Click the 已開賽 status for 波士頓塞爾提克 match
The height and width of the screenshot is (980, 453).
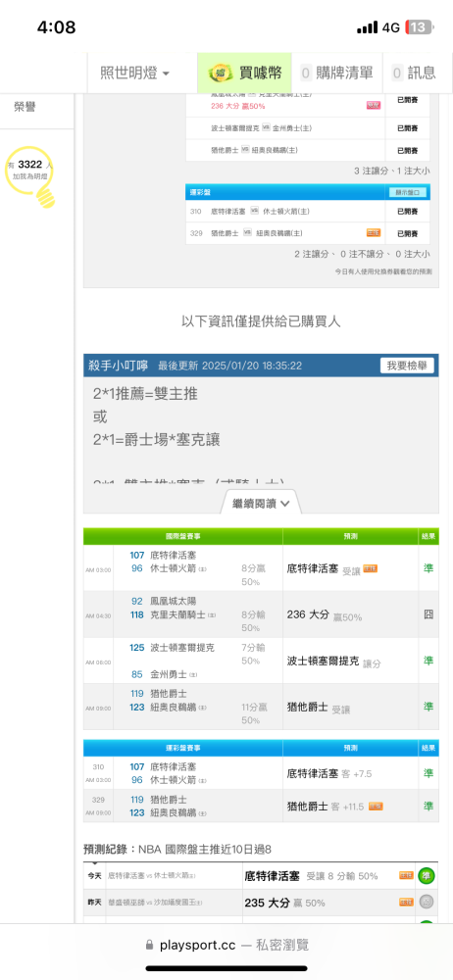pos(407,128)
